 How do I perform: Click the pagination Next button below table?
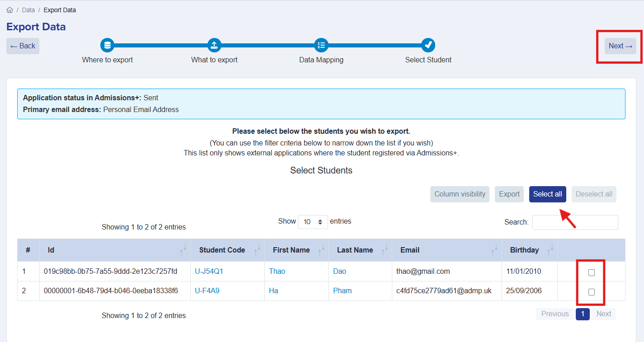click(603, 314)
